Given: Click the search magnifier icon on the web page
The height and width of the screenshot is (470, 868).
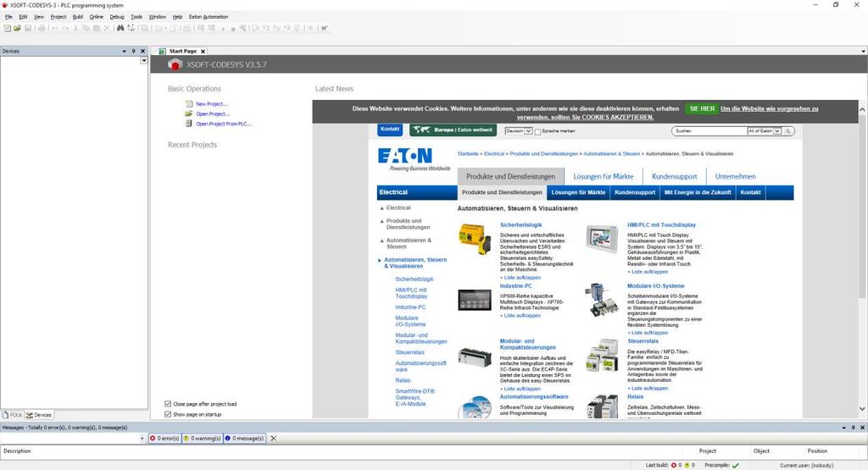Looking at the screenshot, I should [x=788, y=131].
